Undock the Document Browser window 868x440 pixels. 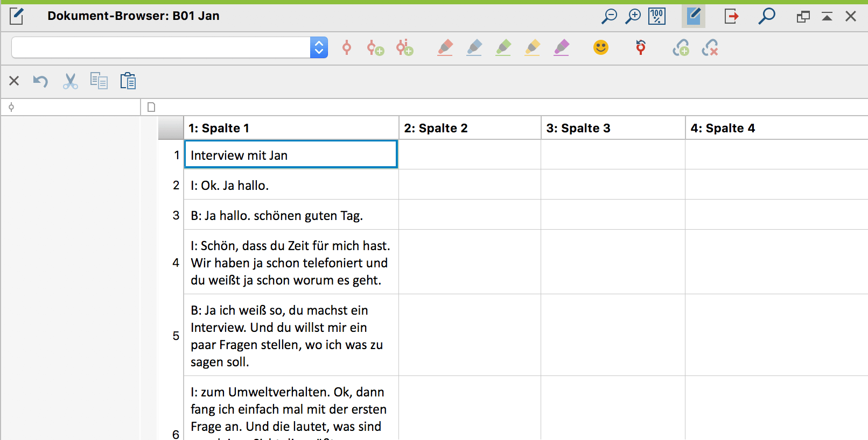803,17
